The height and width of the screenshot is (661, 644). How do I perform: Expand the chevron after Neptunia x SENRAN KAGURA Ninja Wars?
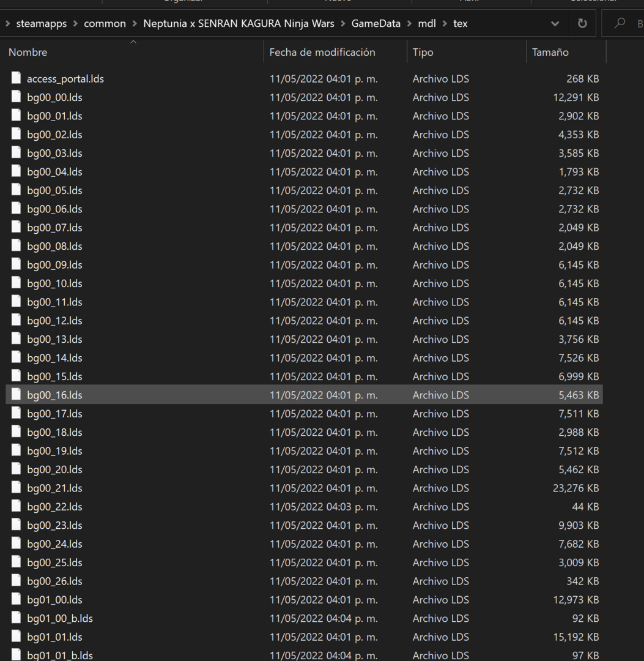343,24
